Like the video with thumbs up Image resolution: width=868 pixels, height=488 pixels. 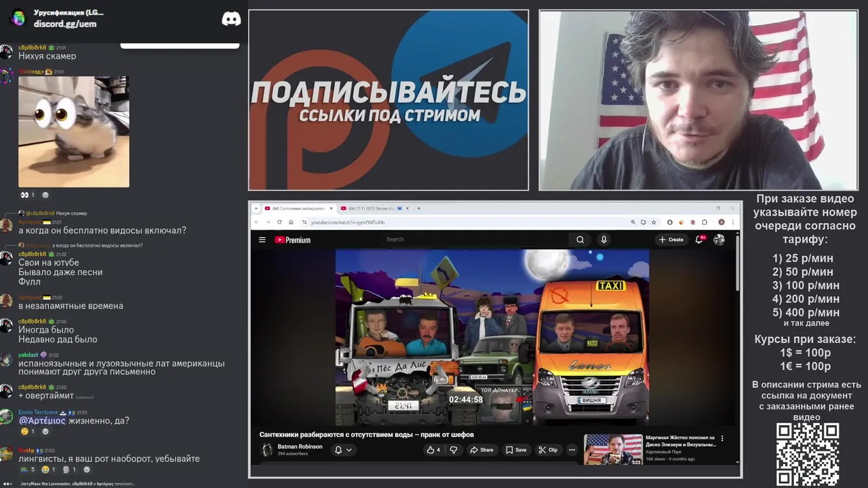[x=433, y=450]
